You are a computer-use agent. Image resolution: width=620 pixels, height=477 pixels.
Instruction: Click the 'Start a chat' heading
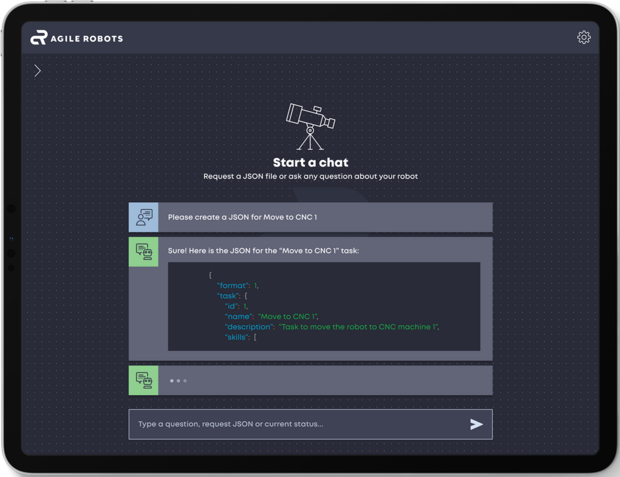coord(310,162)
